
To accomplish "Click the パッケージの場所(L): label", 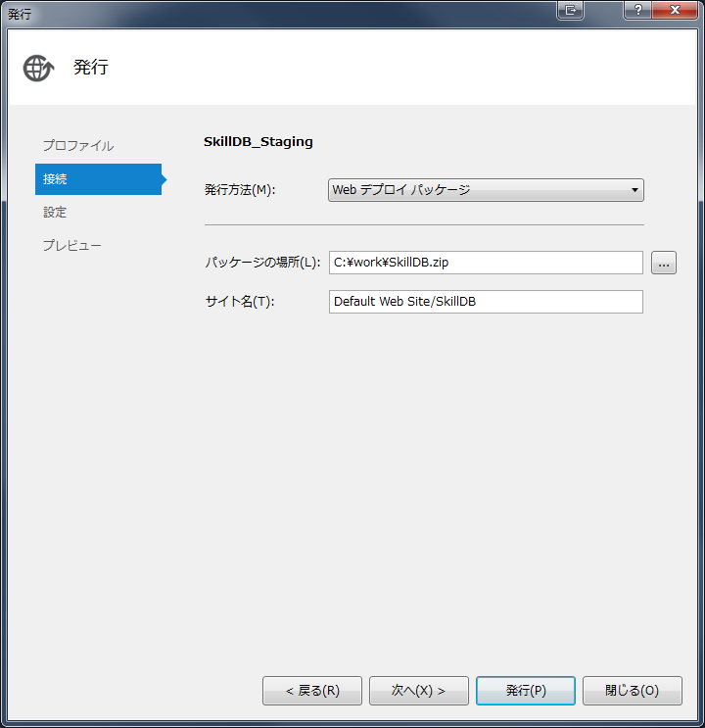I will coord(262,263).
